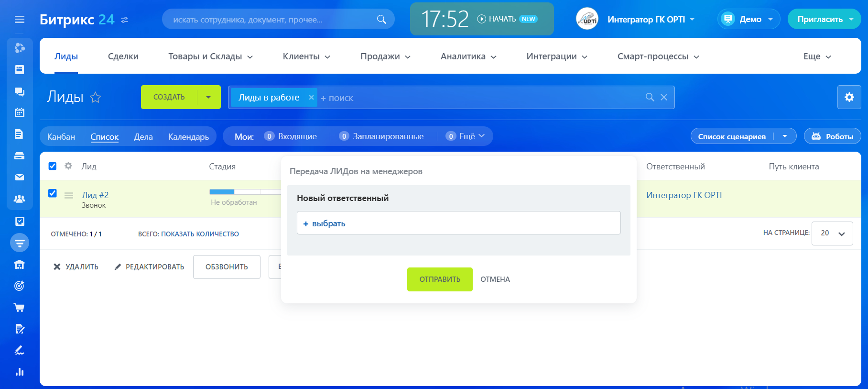The image size is (868, 389).
Task: Open the tasks checkmark sidebar icon
Action: point(20,221)
